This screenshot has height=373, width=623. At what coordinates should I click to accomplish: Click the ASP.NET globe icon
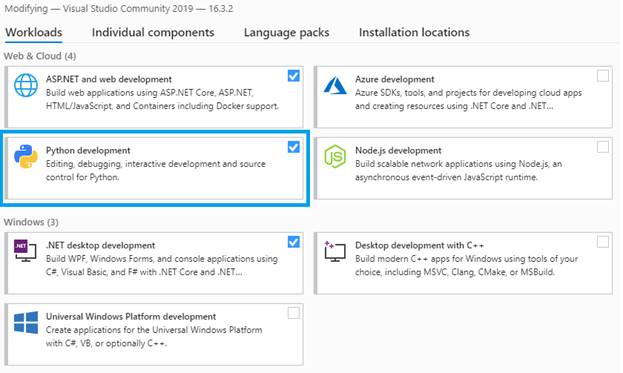26,85
